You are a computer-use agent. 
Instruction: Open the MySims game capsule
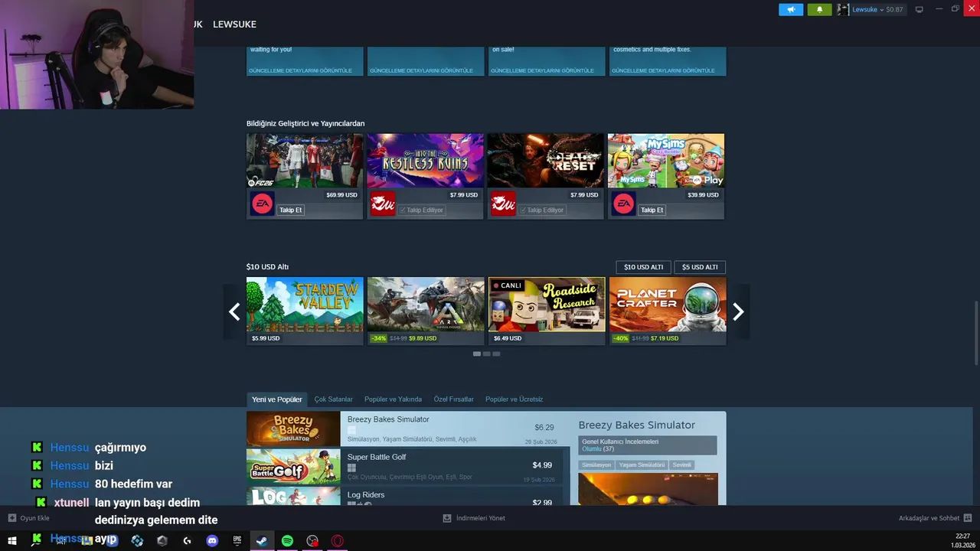(666, 161)
